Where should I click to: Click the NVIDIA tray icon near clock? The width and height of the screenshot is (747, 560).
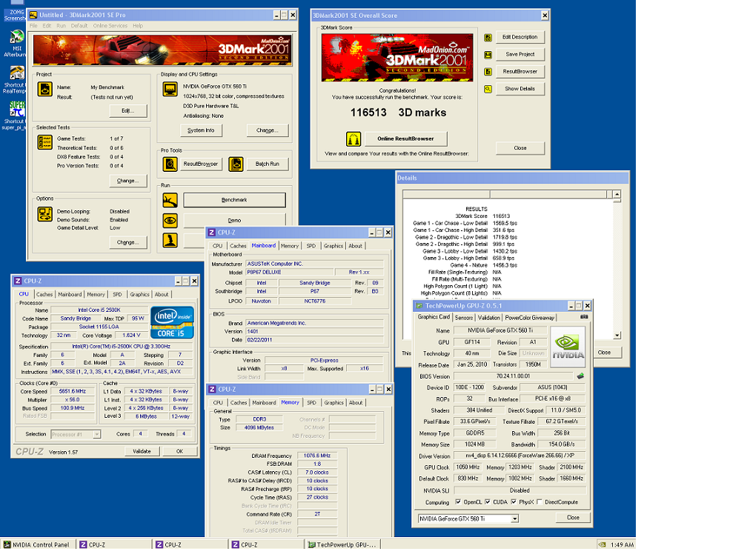(x=602, y=544)
